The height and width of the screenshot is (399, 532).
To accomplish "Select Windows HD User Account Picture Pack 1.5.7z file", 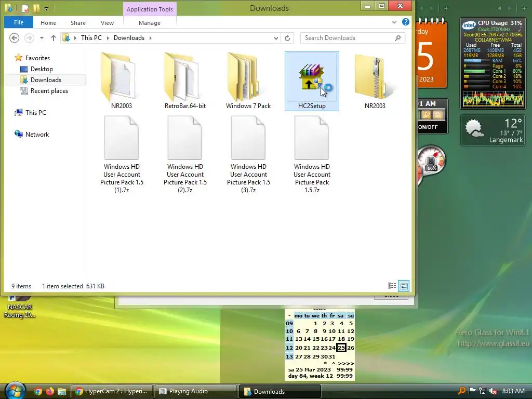I will (x=312, y=154).
